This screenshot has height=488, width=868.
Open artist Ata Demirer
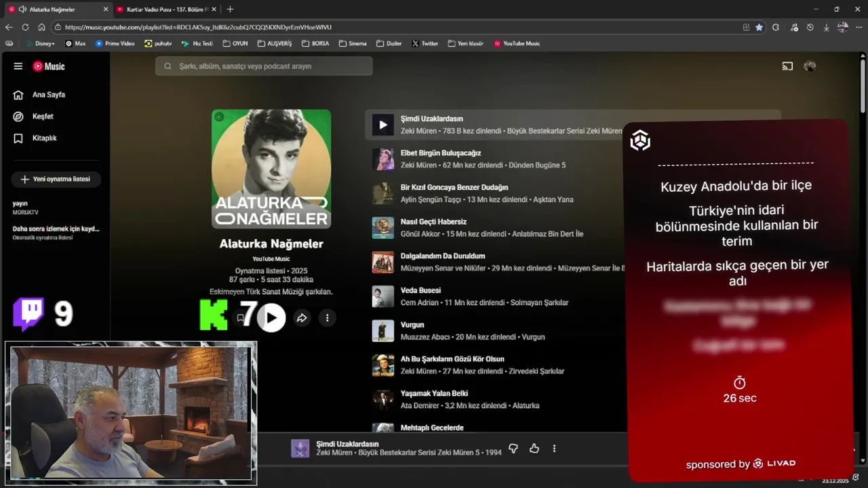click(x=420, y=406)
